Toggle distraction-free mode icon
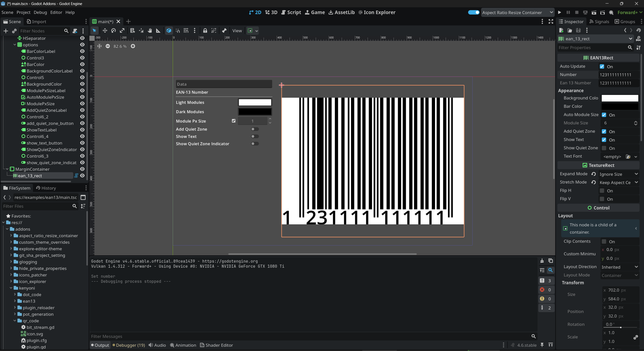644x351 pixels. tap(551, 21)
